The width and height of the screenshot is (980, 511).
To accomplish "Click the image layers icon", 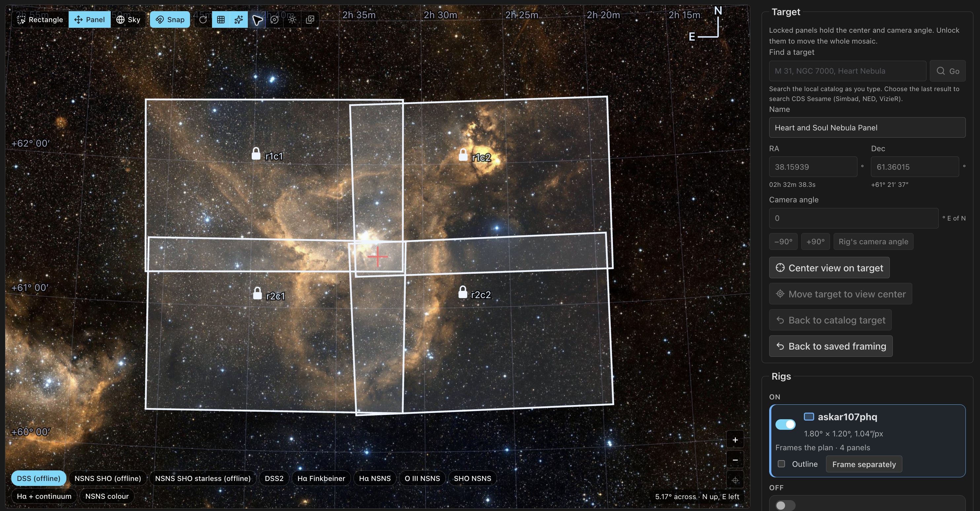I will (x=310, y=19).
